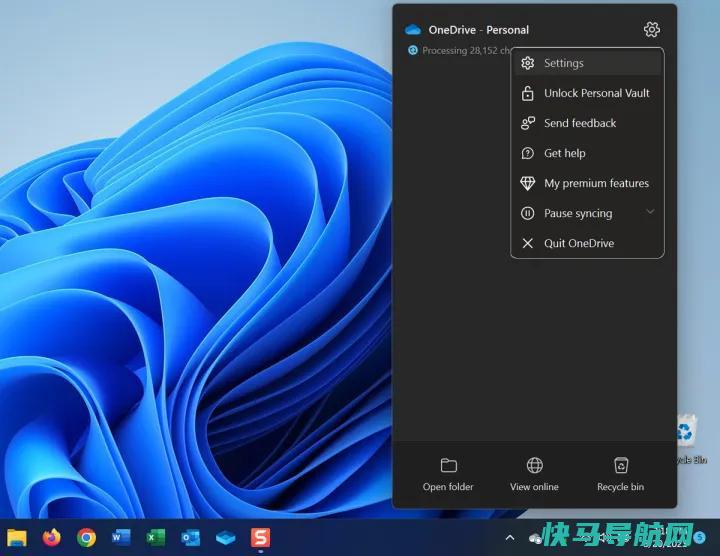Click the blue box app taskbar icon
Screen dimensions: 720x556
click(x=225, y=538)
